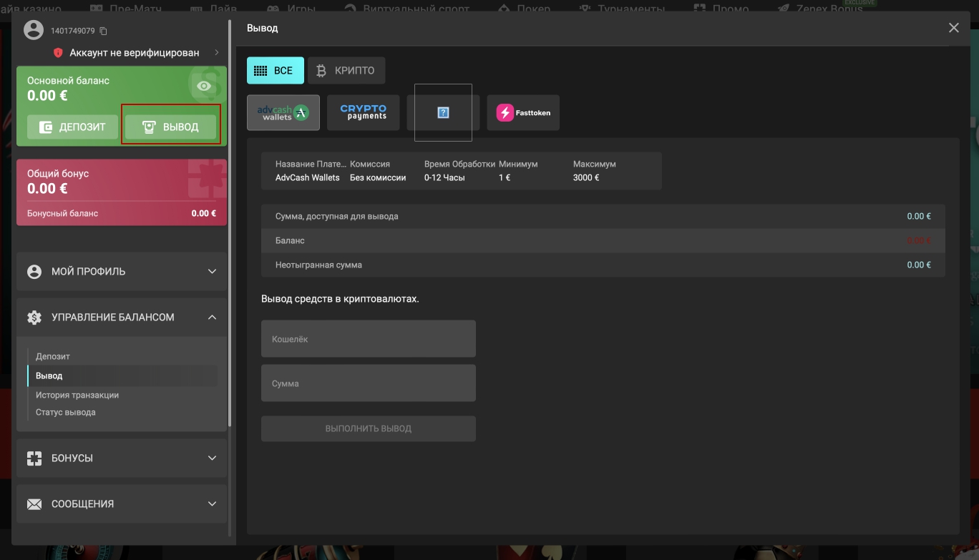Open Transaction history in sidebar
979x560 pixels.
tap(77, 395)
